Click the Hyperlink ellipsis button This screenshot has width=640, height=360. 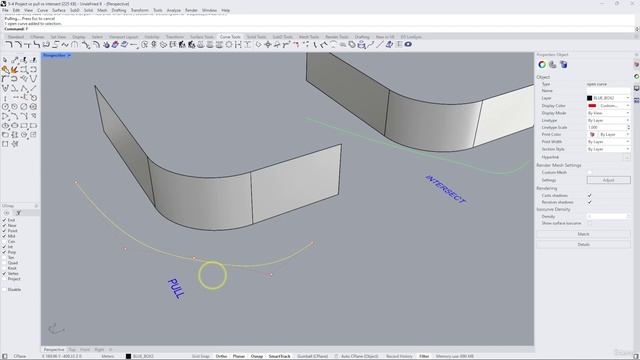[627, 157]
